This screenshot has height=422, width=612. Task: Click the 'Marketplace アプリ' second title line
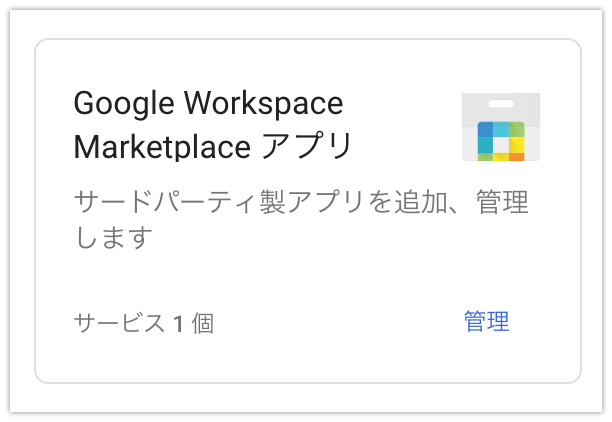(213, 147)
